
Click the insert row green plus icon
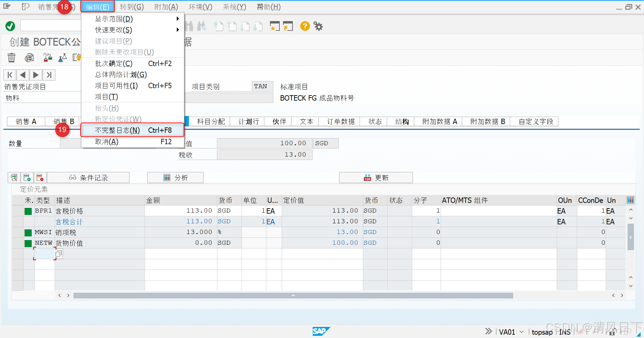click(27, 177)
